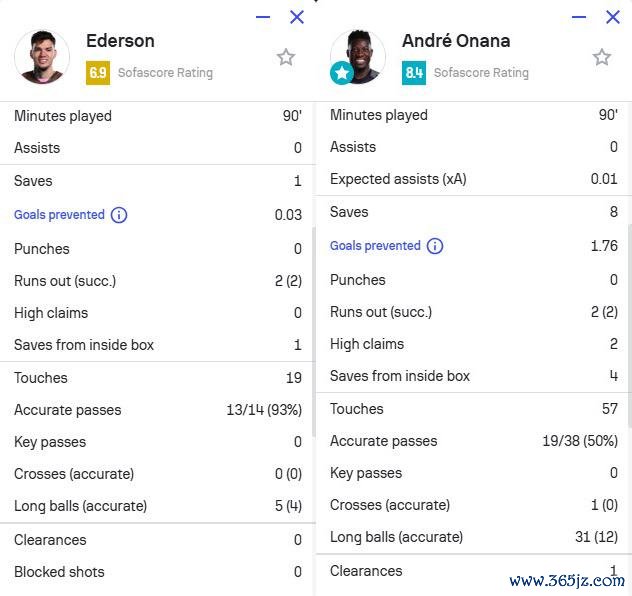Favorite André Onana with the star icon
The image size is (632, 596).
coord(602,57)
